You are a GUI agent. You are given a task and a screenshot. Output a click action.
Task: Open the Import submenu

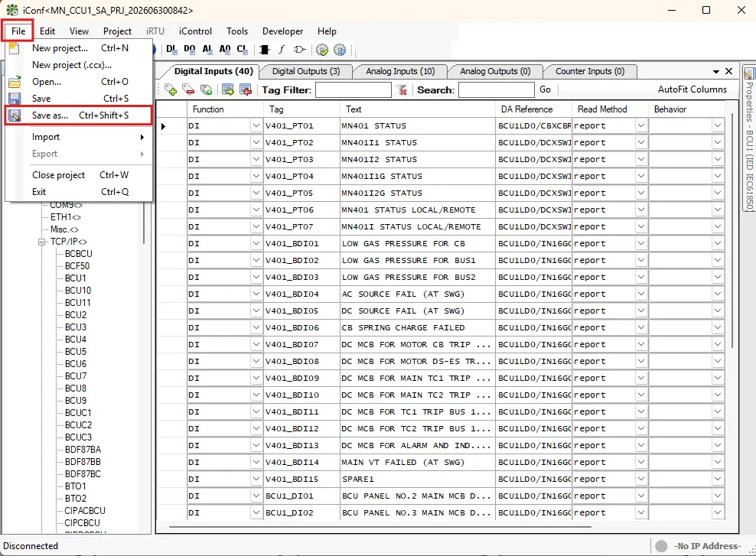[79, 137]
